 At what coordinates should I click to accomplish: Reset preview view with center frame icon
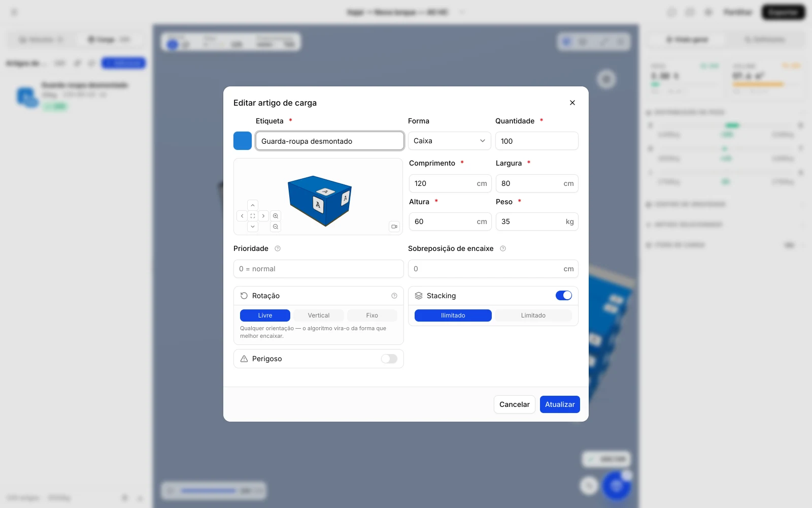coord(253,216)
